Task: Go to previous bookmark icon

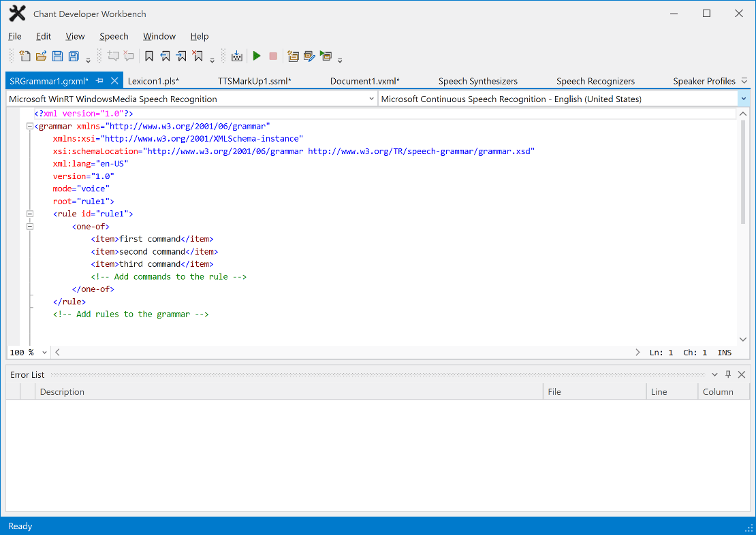Action: click(x=165, y=56)
